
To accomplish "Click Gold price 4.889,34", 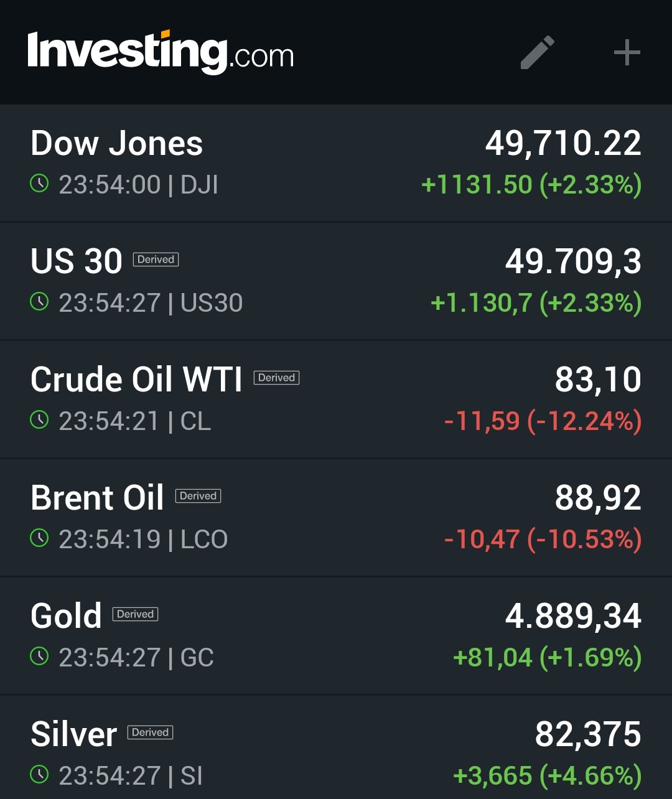I will (x=573, y=616).
